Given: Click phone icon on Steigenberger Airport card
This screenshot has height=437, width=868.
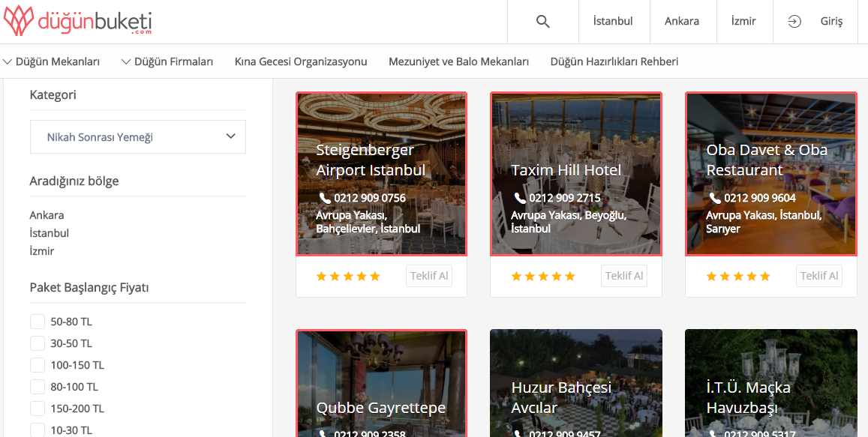Looking at the screenshot, I should point(324,198).
